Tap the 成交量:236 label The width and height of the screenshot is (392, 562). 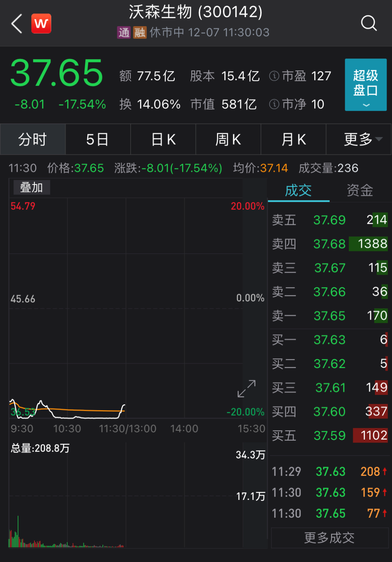tap(328, 168)
